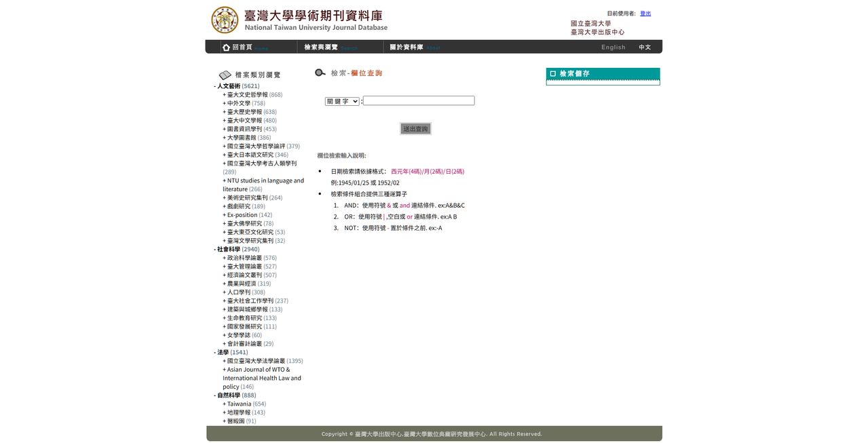This screenshot has width=868, height=443.
Task: Click the square icon beside 檢索儲存
Action: [x=553, y=73]
